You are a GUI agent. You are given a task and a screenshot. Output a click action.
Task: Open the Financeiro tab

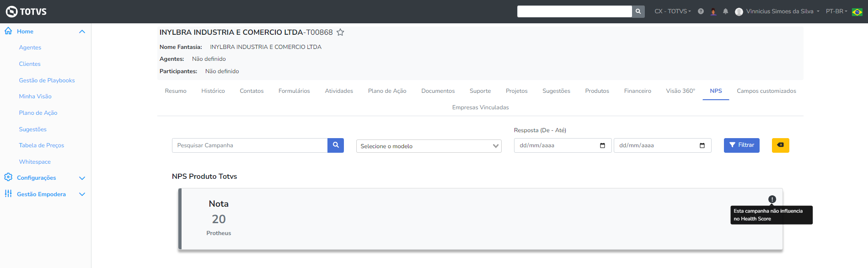click(x=638, y=91)
